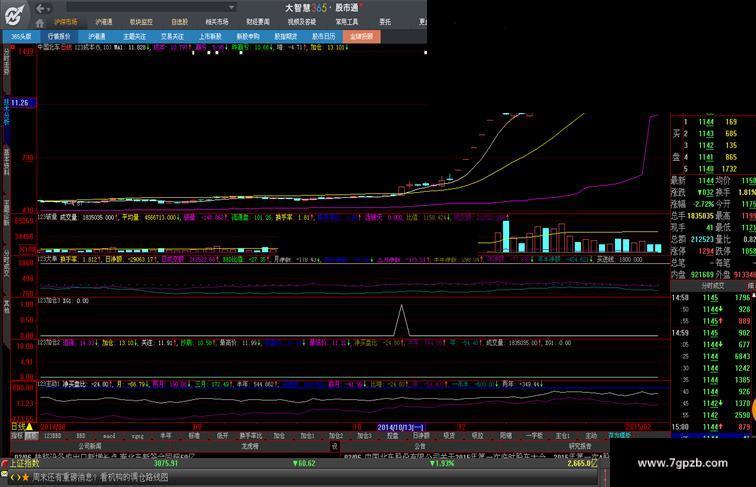
Task: Open the 沪港通 top menu item
Action: pyautogui.click(x=104, y=22)
